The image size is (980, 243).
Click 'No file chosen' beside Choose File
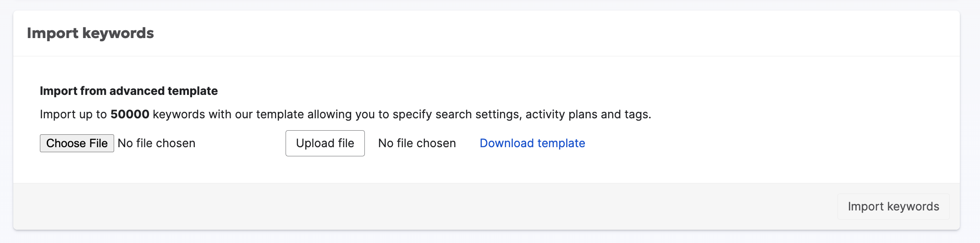pos(156,144)
